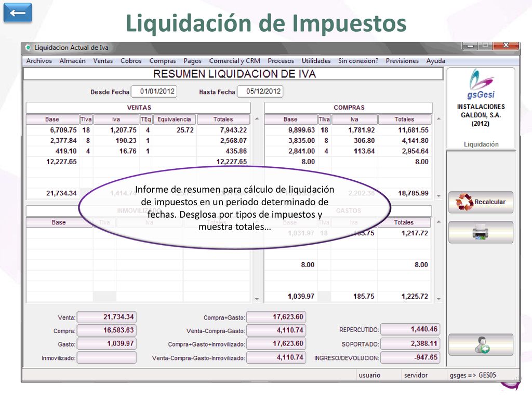The width and height of the screenshot is (532, 399).
Task: Click the servidor status bar entry
Action: tap(416, 375)
